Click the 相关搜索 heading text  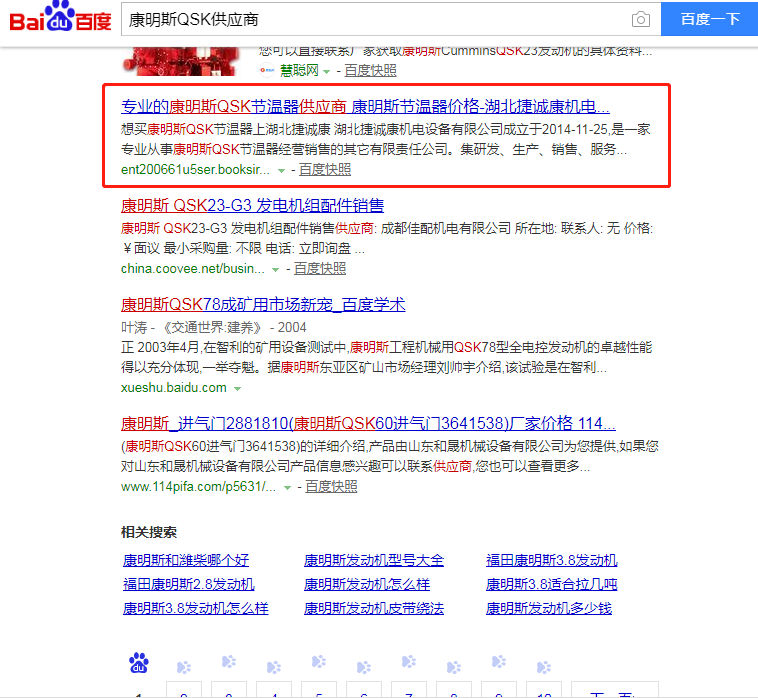point(149,532)
